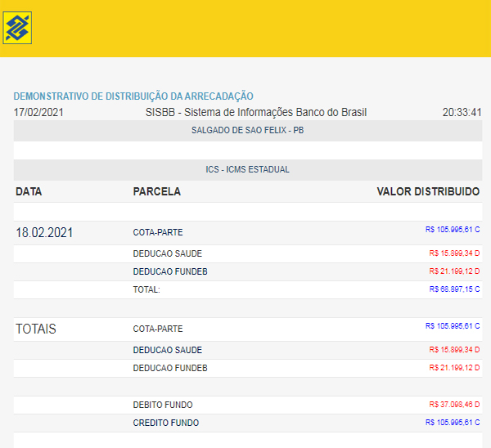Image resolution: width=491 pixels, height=448 pixels.
Task: Click COTA-PARTE in the TOTAIS row
Action: coord(158,329)
